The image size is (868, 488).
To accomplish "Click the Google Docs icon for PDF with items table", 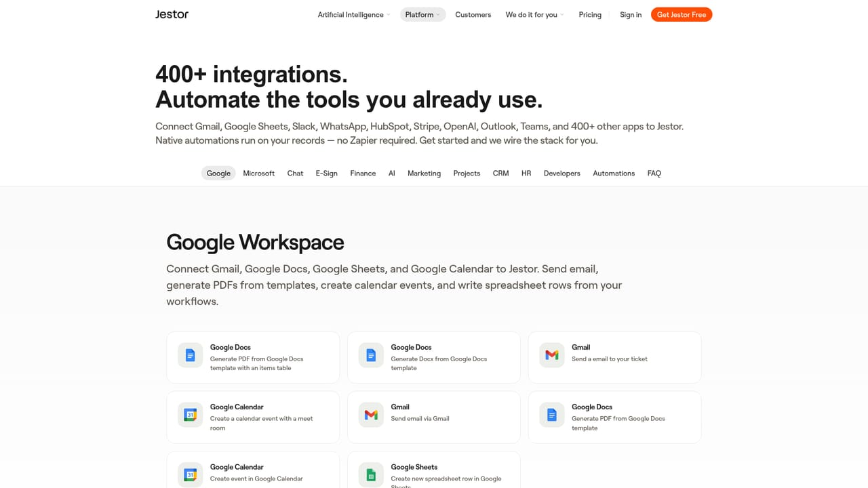I will [190, 355].
